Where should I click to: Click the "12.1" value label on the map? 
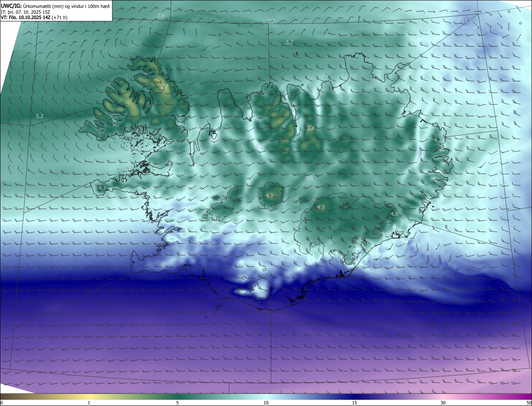467,21
